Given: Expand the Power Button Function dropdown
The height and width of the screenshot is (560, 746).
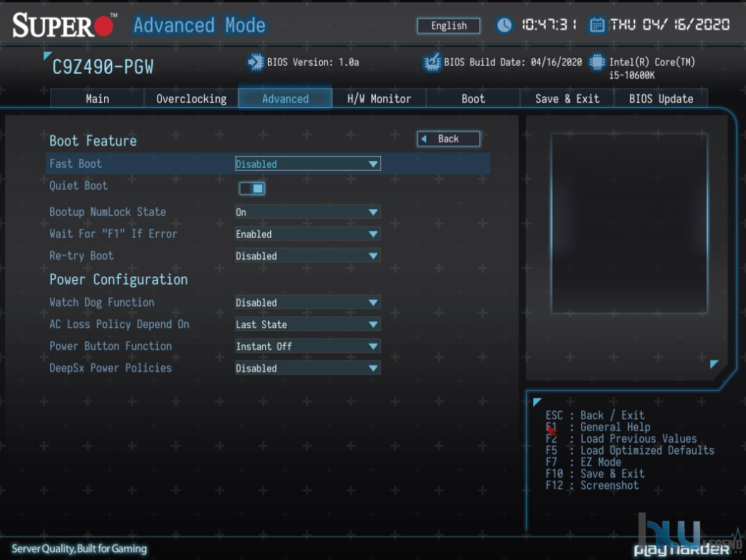Looking at the screenshot, I should (x=308, y=346).
